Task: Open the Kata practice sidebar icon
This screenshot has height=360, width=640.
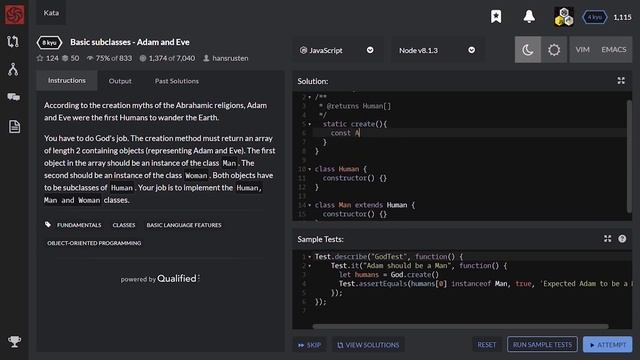Action: click(x=13, y=41)
